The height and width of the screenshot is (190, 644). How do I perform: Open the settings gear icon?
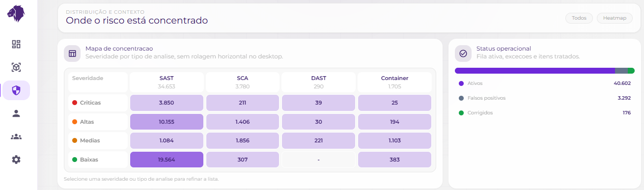point(16,160)
